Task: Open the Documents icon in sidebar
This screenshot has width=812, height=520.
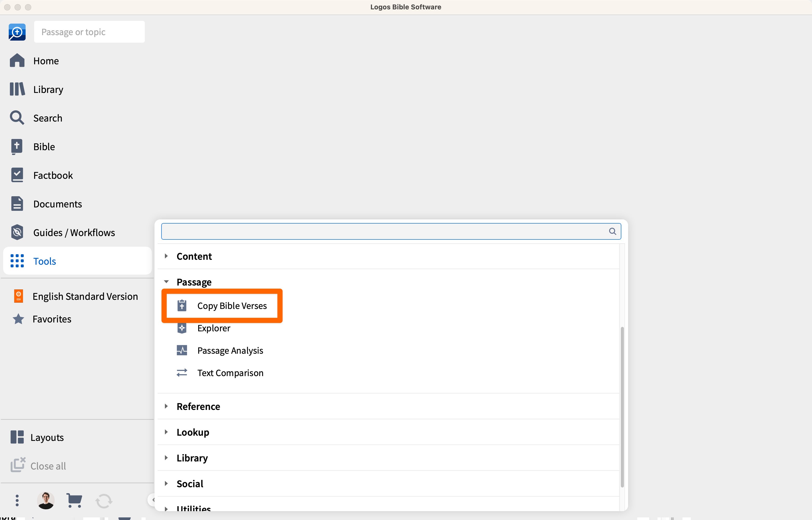Action: coord(17,204)
